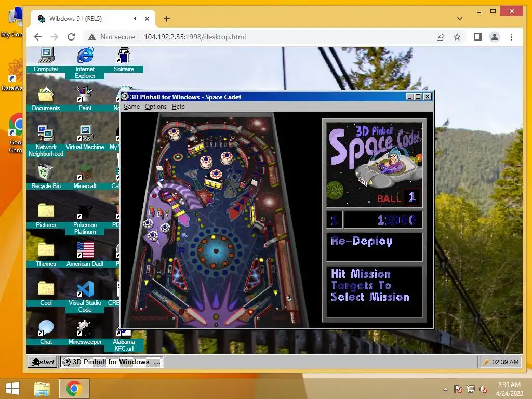Click the 02:39 AM clock in inner taskbar
The image size is (532, 399).
click(x=505, y=362)
